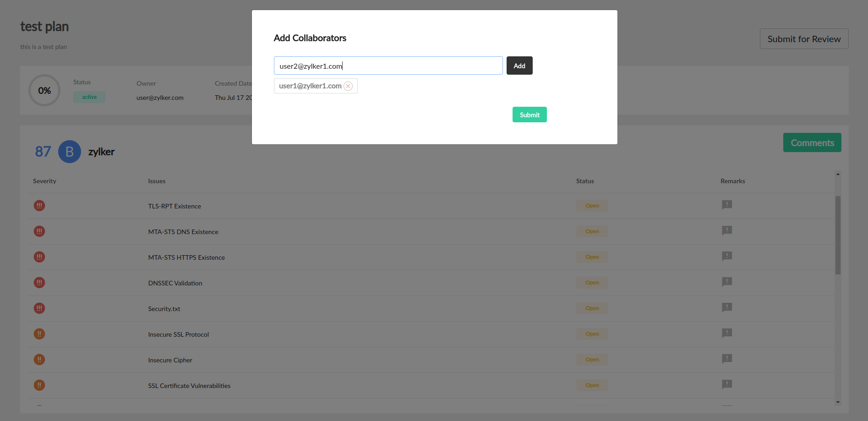Screen dimensions: 868x421
Task: Click the Submit for Review button
Action: coord(804,39)
